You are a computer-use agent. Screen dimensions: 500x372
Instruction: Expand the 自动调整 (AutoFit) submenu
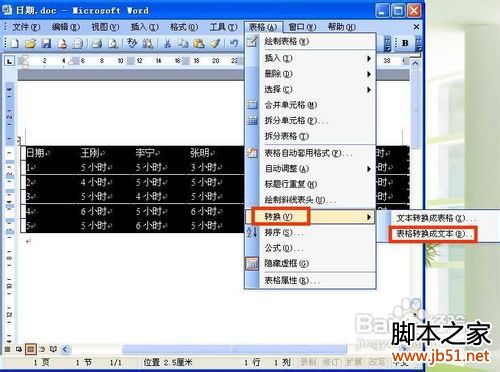click(x=310, y=169)
